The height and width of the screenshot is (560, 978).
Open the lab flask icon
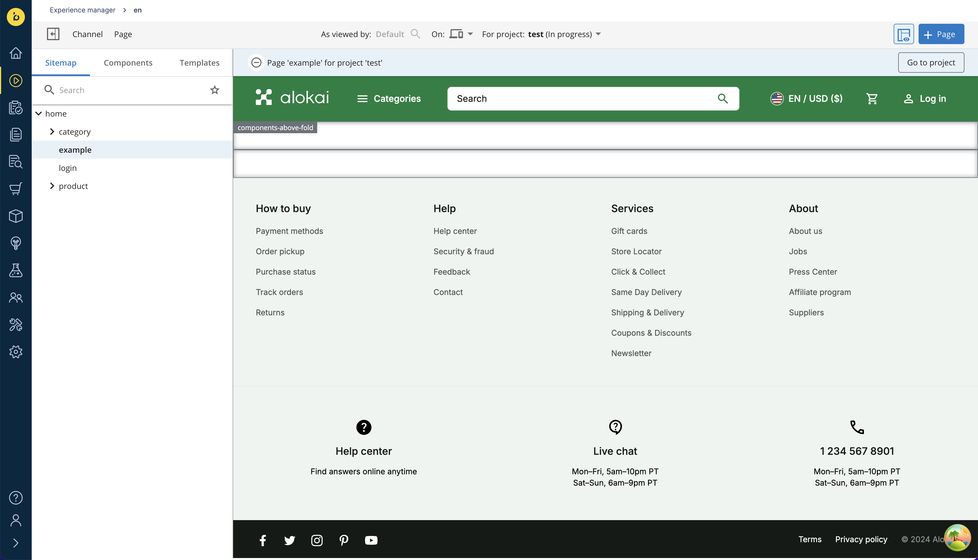[16, 270]
